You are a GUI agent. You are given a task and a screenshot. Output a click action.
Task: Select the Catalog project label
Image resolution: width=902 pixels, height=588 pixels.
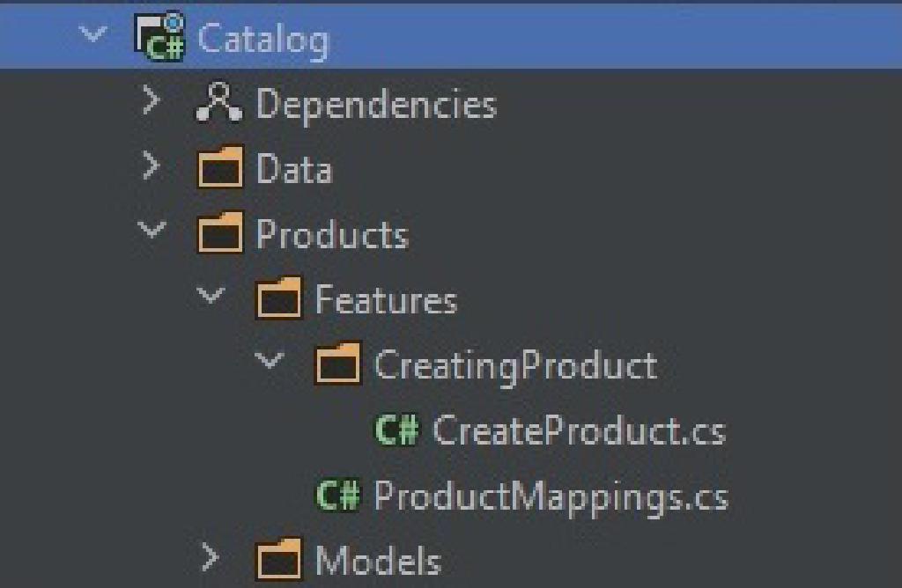click(x=263, y=40)
